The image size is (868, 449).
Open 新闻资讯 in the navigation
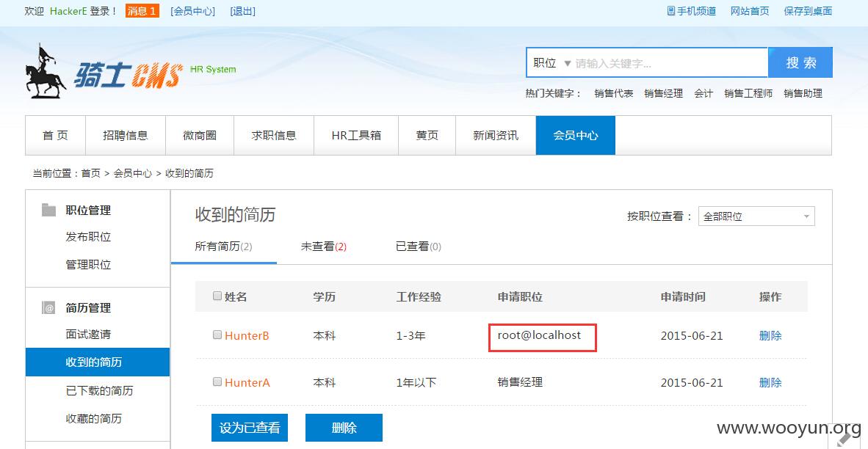(x=496, y=136)
